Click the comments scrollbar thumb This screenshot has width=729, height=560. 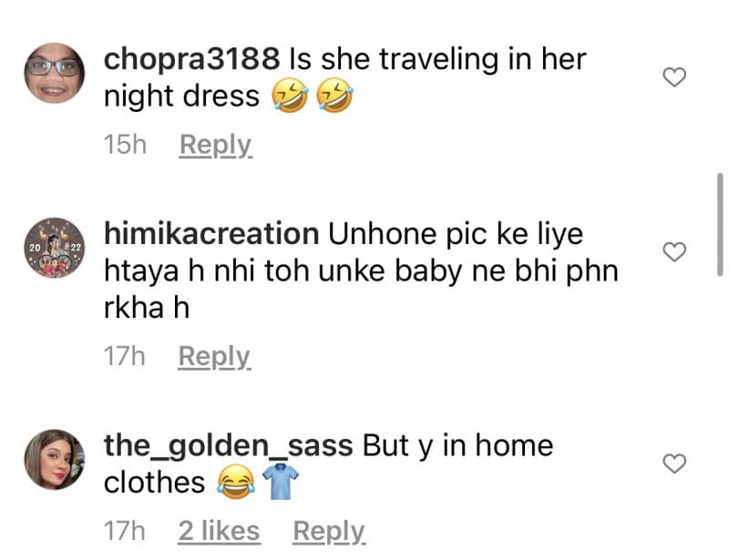[720, 225]
